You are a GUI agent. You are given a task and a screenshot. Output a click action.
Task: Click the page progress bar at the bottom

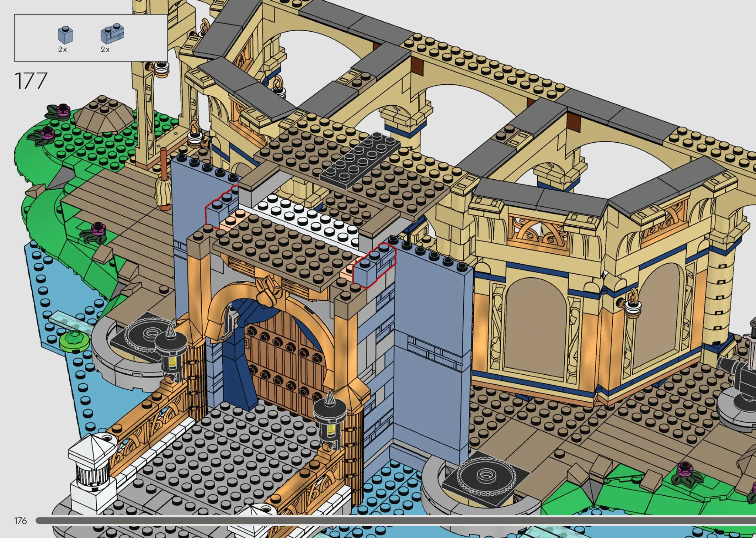tap(396, 521)
